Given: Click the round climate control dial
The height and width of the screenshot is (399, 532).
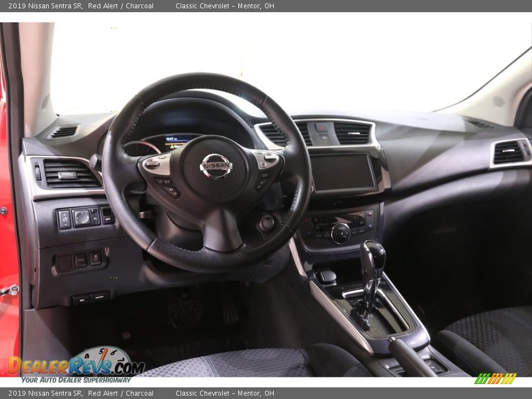Looking at the screenshot, I should tap(340, 233).
